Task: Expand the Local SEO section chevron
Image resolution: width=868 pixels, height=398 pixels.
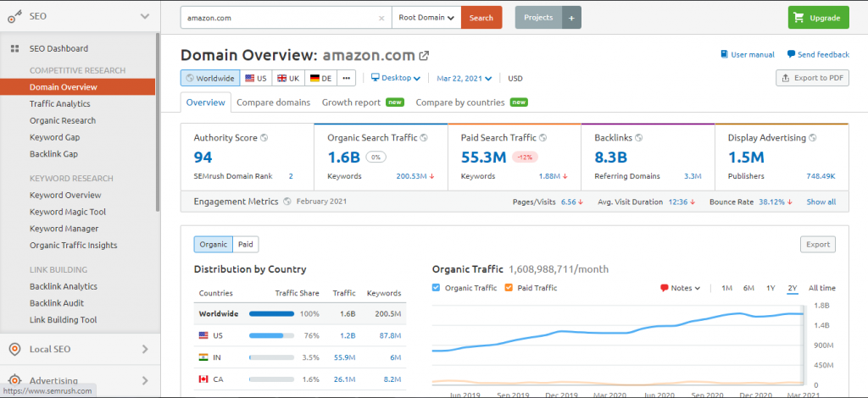Action: point(145,350)
